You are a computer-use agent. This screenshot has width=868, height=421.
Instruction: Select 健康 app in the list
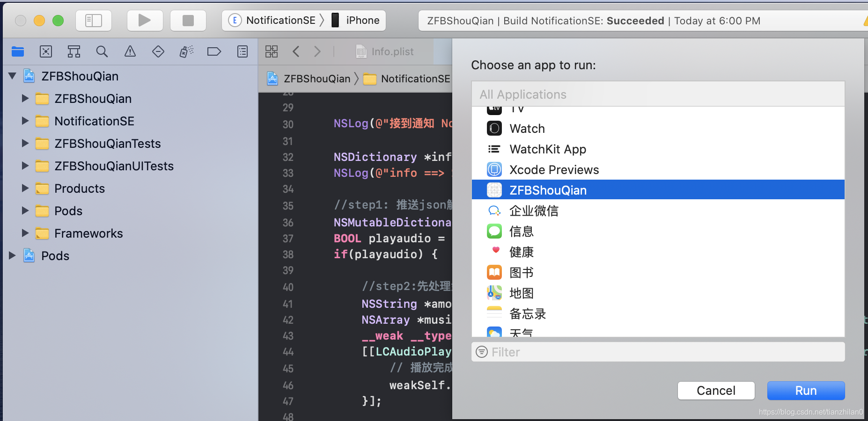click(x=658, y=252)
